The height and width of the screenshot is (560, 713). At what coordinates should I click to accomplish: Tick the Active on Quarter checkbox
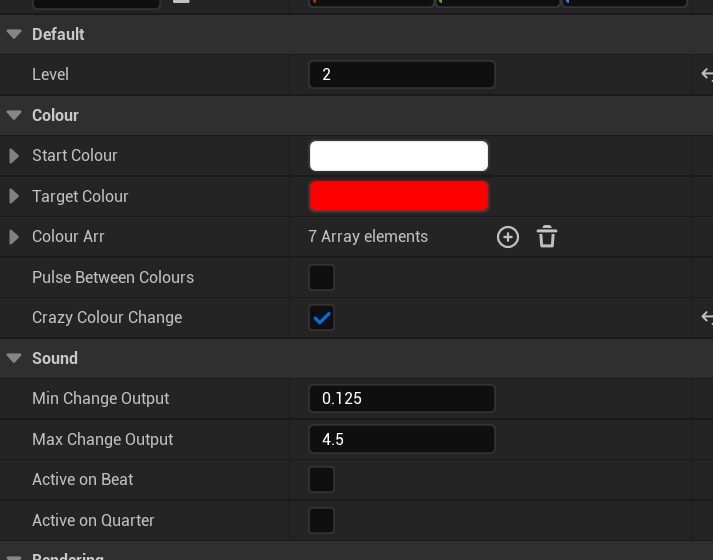click(321, 520)
